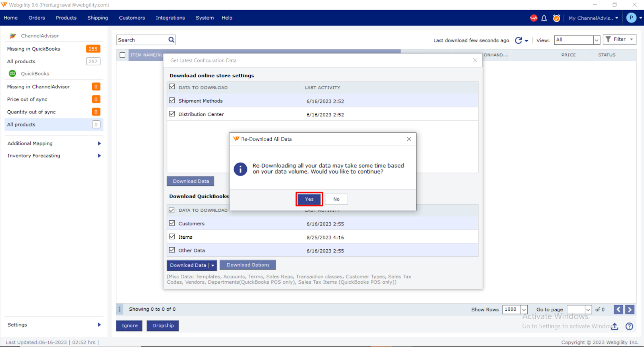Click the Webgility logo in popup title

[236, 139]
